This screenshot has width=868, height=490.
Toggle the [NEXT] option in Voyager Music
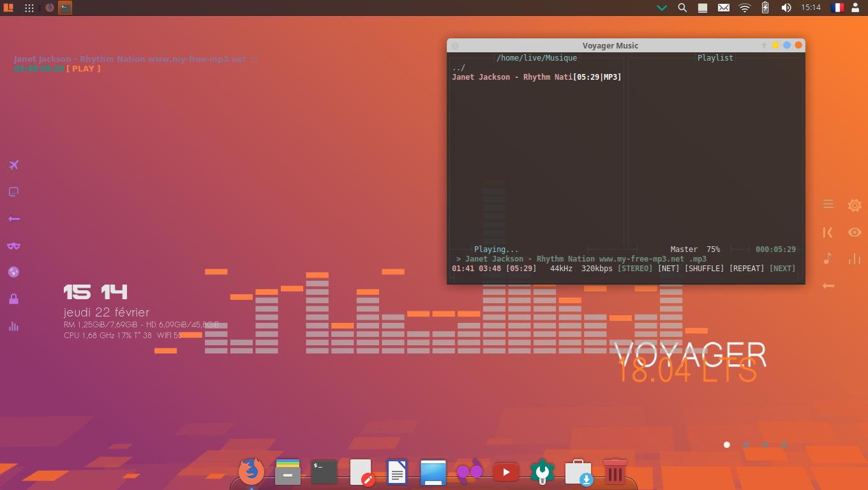click(782, 269)
